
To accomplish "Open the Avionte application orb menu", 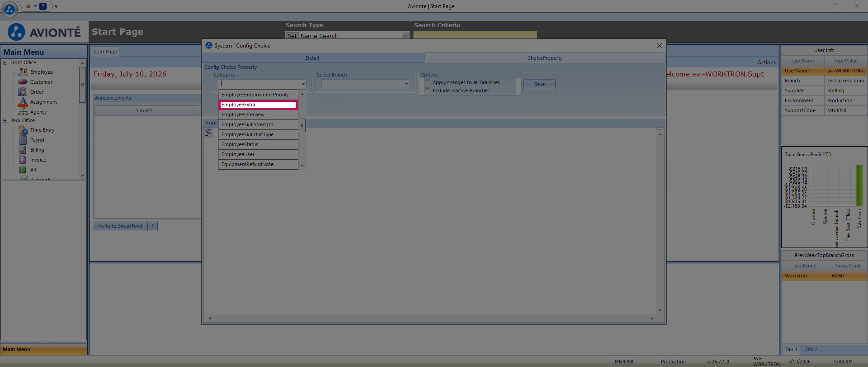I will point(9,9).
